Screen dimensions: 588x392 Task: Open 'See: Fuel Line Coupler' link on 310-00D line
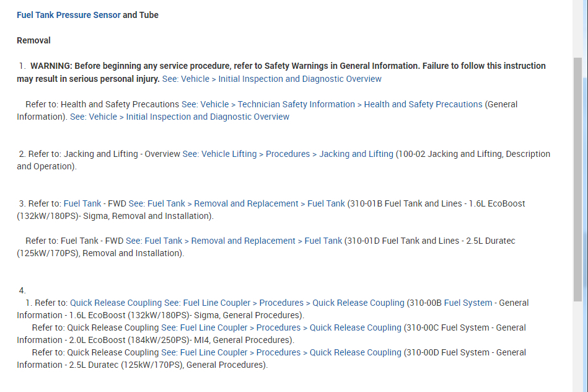(204, 352)
